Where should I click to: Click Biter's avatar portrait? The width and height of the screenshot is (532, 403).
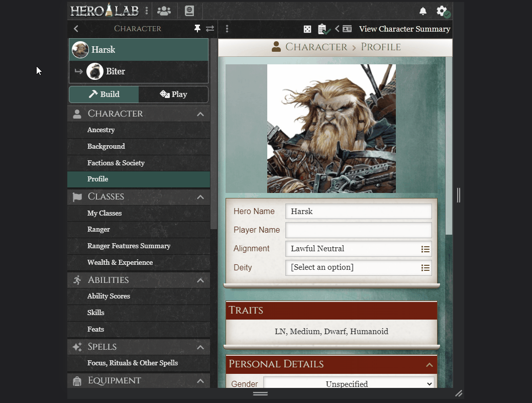coord(94,71)
